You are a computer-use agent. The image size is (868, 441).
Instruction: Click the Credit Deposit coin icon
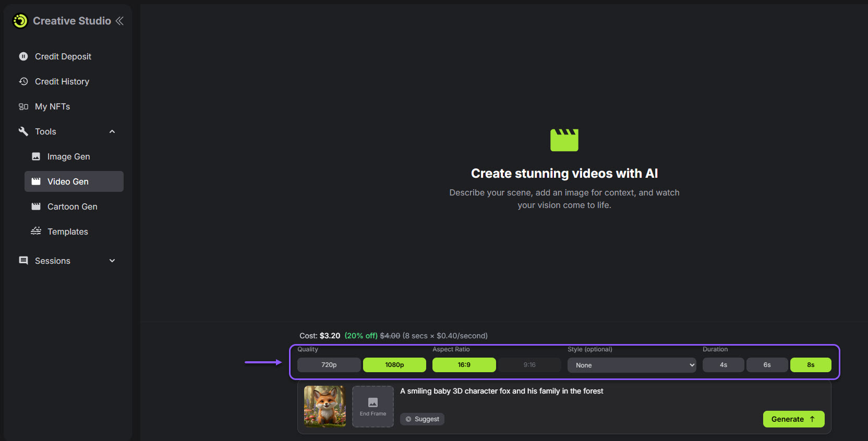tap(23, 56)
